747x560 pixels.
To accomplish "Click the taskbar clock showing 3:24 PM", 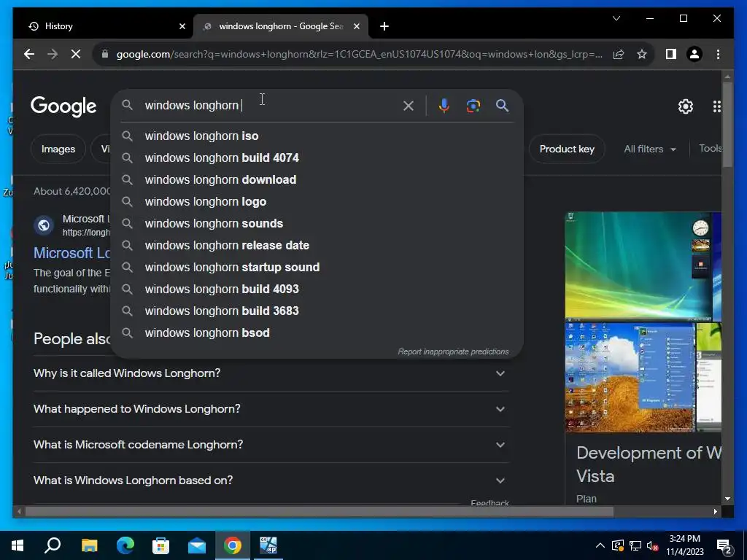I will tap(684, 545).
